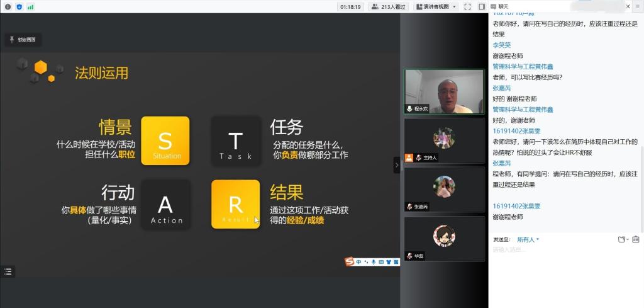
Task: Toggle the Sogou toolbar microphone input
Action: click(373, 261)
